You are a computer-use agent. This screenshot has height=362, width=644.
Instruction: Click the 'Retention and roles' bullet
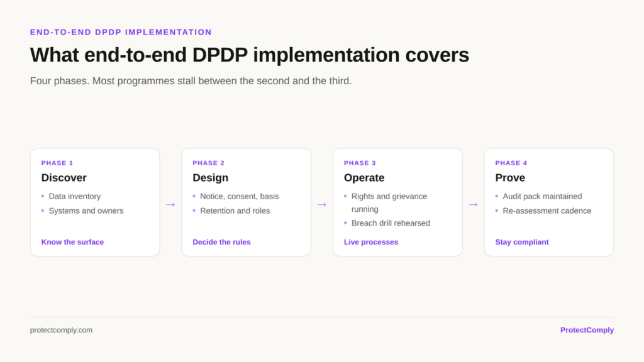click(235, 211)
